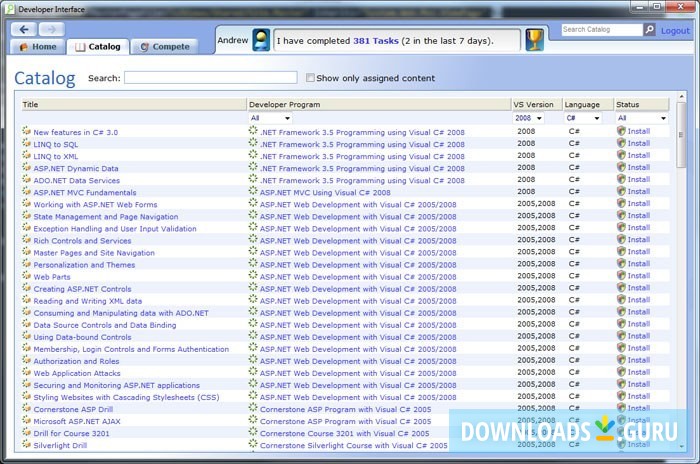Open State Management and Page Navigation link
The height and width of the screenshot is (464, 700).
coord(106,217)
